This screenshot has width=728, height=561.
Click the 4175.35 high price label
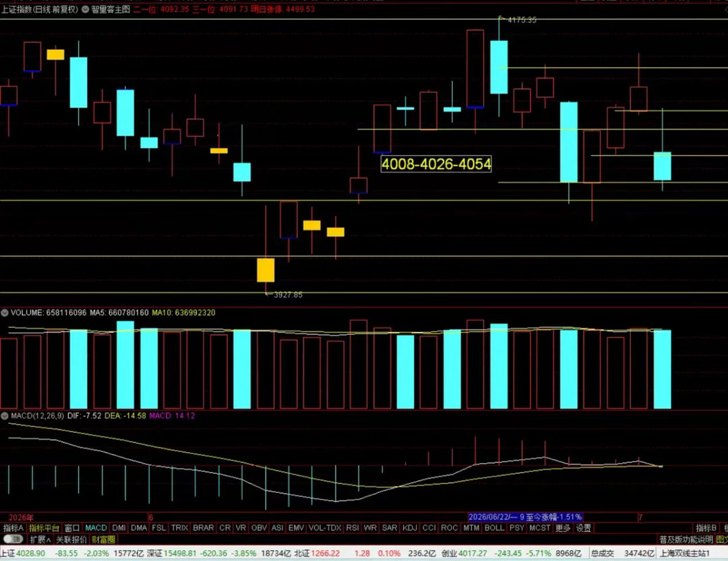pyautogui.click(x=522, y=20)
